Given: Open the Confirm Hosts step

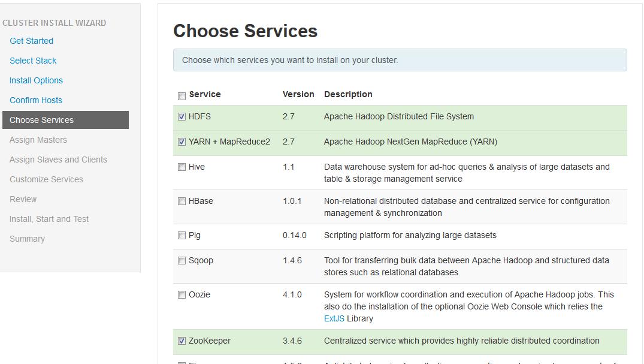Looking at the screenshot, I should click(36, 100).
